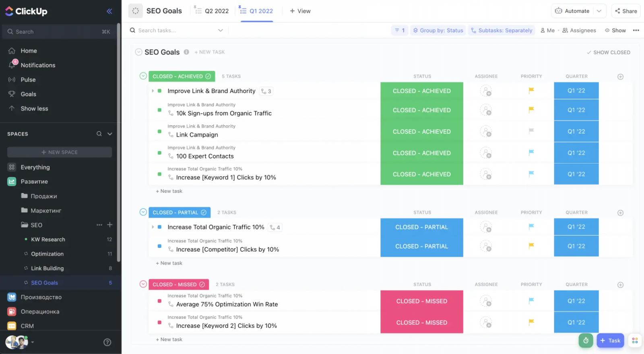Toggle the Me filter
644x354 pixels.
[x=547, y=31]
